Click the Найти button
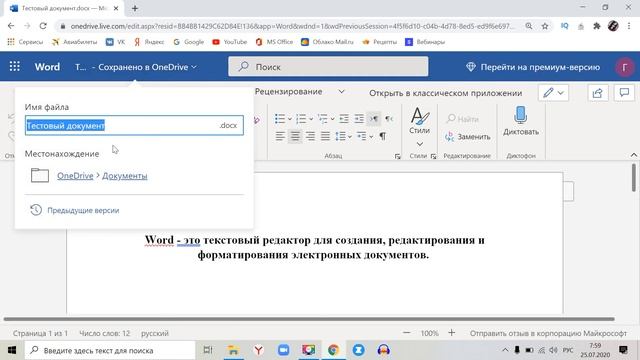Viewport: 640px width, 360px height. click(x=462, y=119)
